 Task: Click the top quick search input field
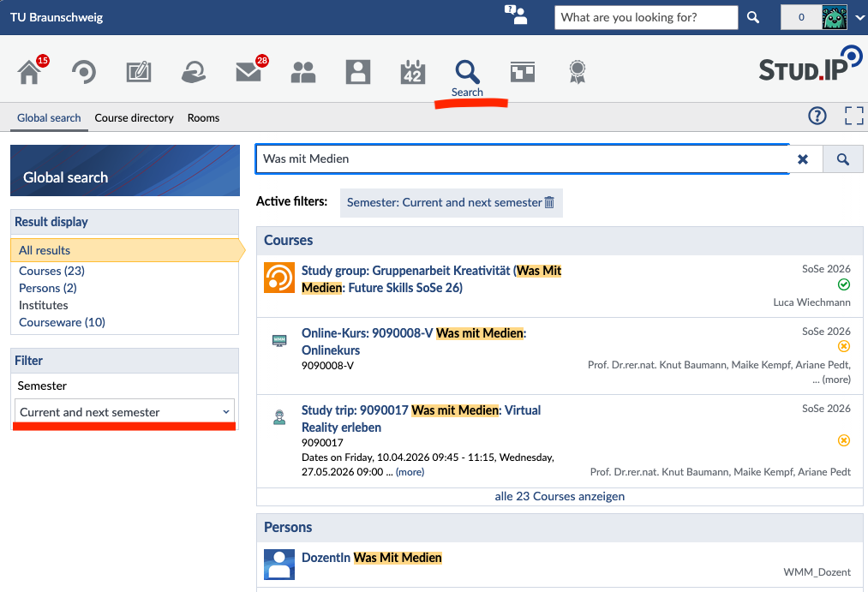pos(646,18)
